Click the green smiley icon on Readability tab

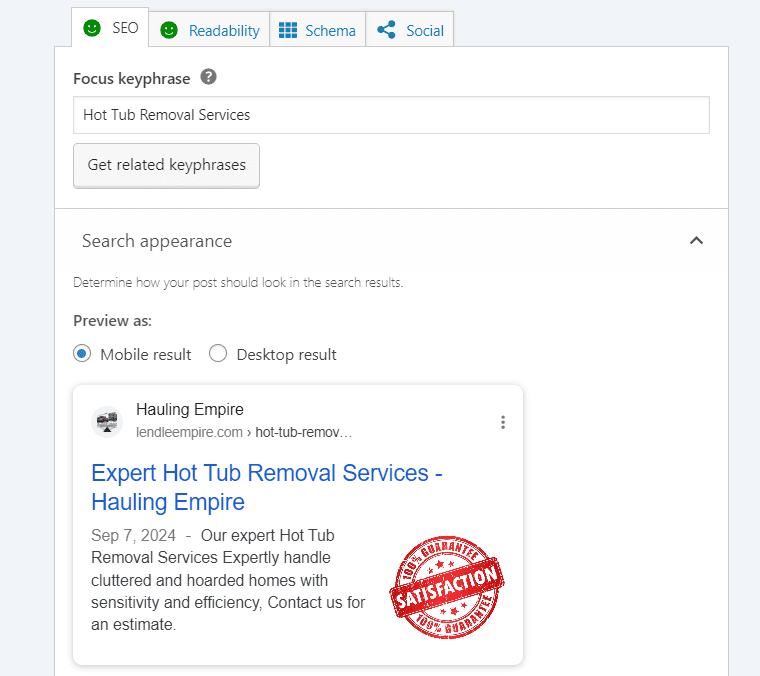[x=169, y=30]
